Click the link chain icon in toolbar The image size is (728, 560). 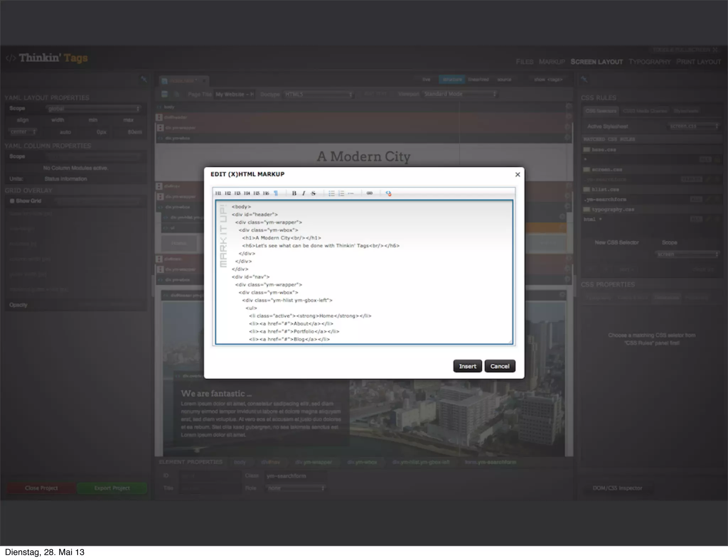(x=369, y=193)
